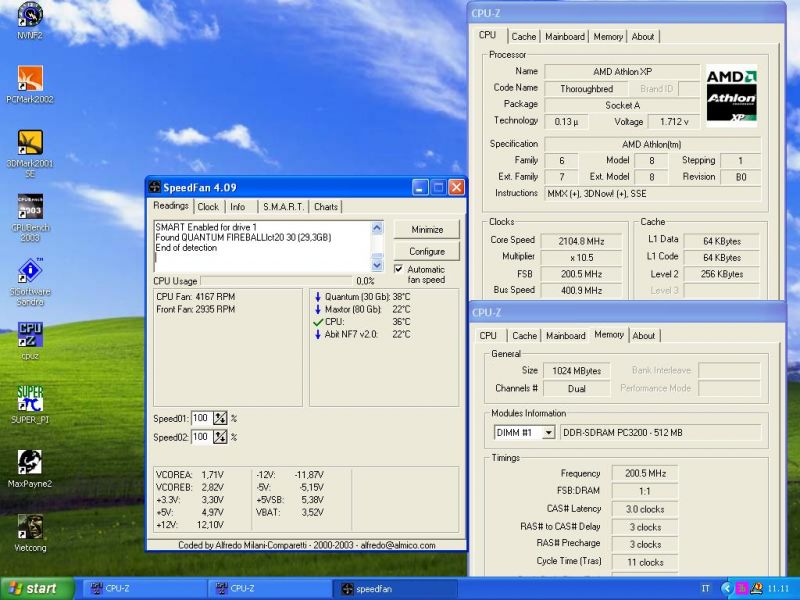This screenshot has height=600, width=800.
Task: Click the CPU Usage progress bar
Action: click(277, 281)
